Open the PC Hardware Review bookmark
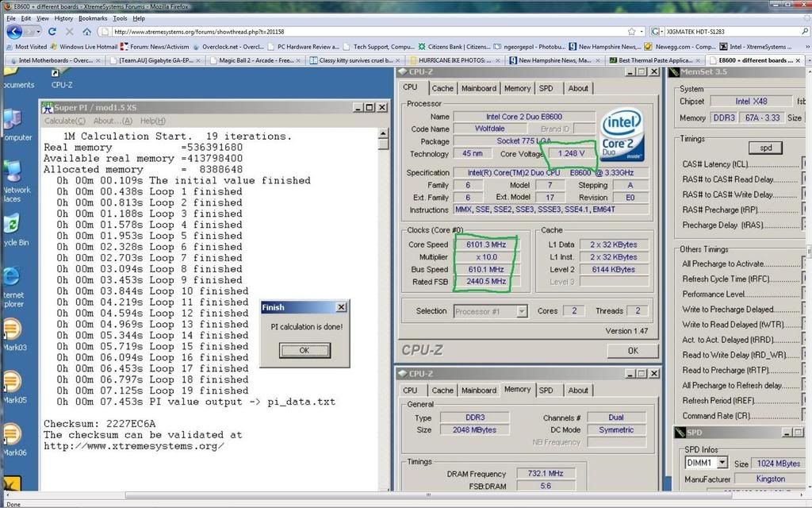Image resolution: width=812 pixels, height=508 pixels. tap(303, 47)
